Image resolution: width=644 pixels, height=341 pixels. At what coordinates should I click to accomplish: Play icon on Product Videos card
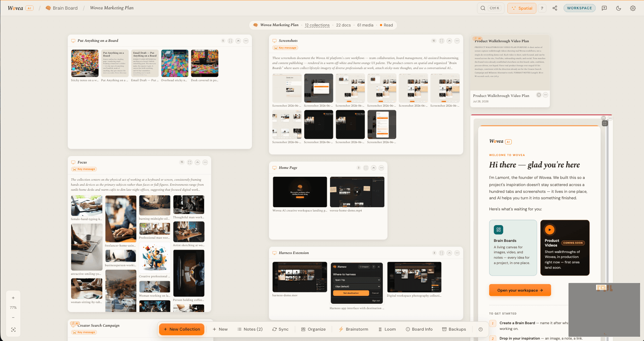pos(550,230)
